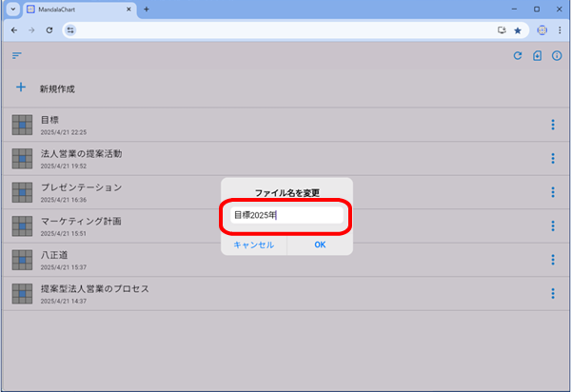Open the sort/filter menu icon
571x392 pixels.
point(17,55)
